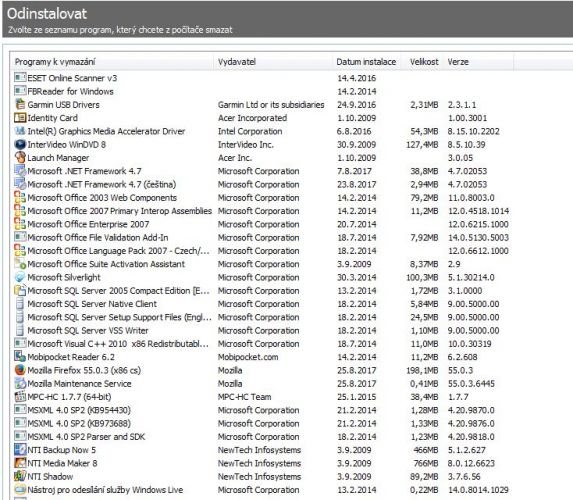Sort list by the Vydavatel column header
The height and width of the screenshot is (500, 573).
(x=273, y=62)
